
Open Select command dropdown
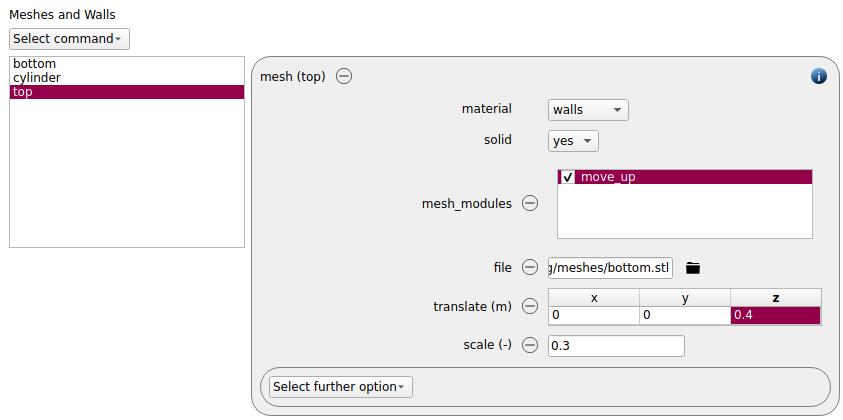[69, 39]
